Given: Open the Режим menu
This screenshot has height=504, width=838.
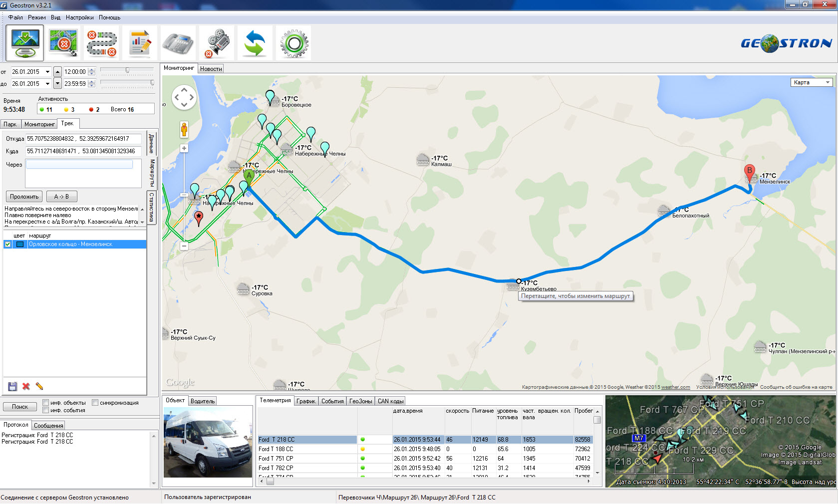Looking at the screenshot, I should click(x=37, y=17).
